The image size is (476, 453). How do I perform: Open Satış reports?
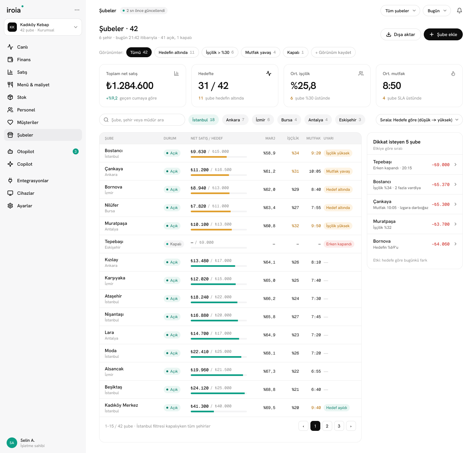43,72
